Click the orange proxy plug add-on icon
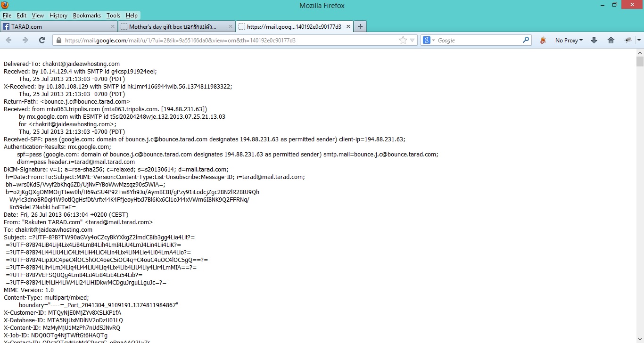This screenshot has height=343, width=644. [x=543, y=41]
